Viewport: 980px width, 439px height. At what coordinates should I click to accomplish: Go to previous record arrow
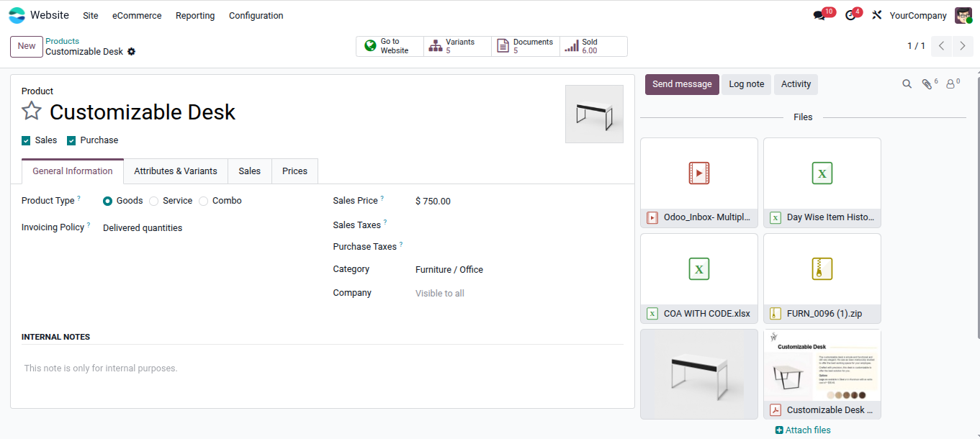click(942, 46)
